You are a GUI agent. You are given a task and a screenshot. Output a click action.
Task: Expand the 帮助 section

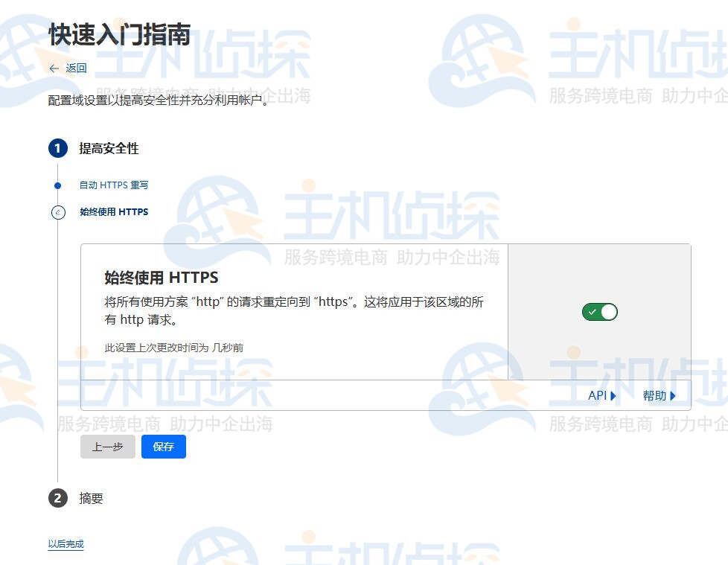654,395
